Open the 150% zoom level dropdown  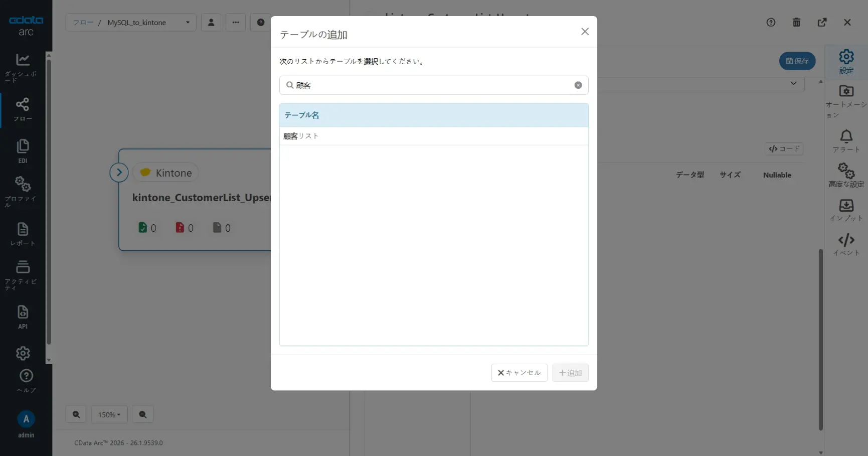[x=109, y=414]
